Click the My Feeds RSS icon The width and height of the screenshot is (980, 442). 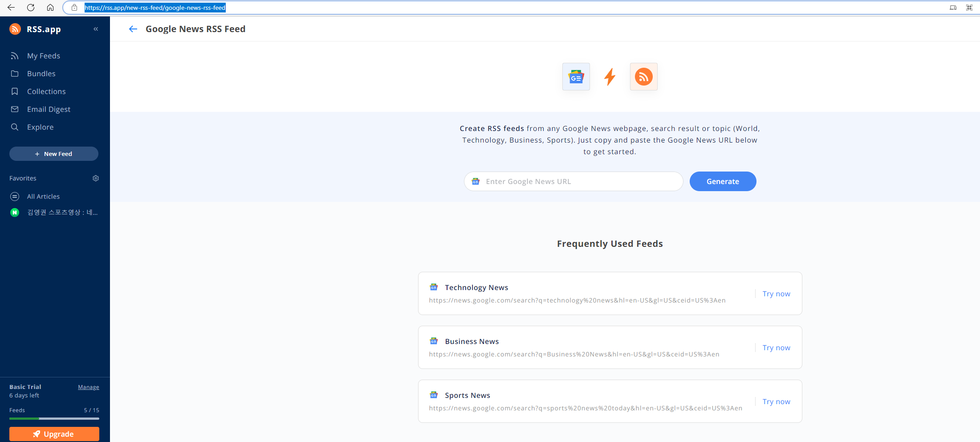pyautogui.click(x=15, y=56)
